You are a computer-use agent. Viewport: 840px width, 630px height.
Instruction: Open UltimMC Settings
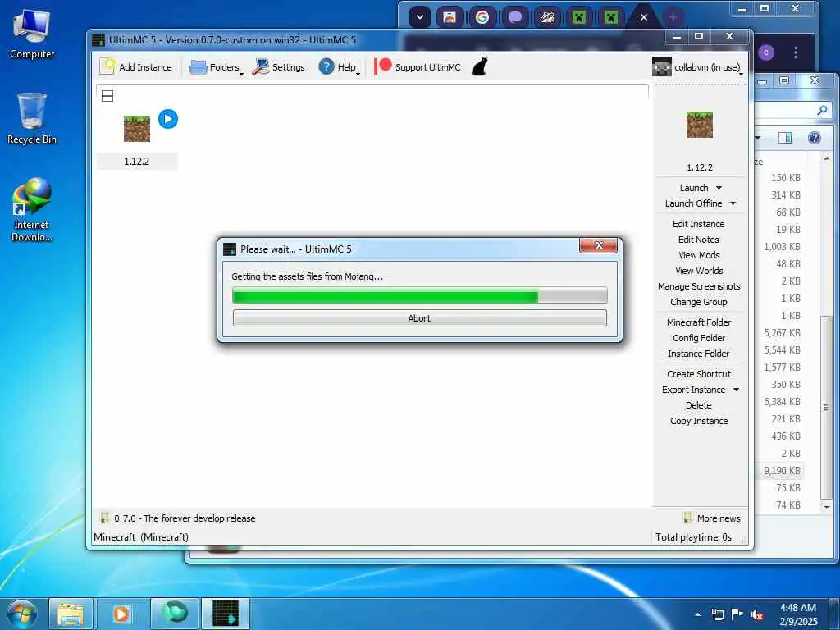[x=279, y=67]
